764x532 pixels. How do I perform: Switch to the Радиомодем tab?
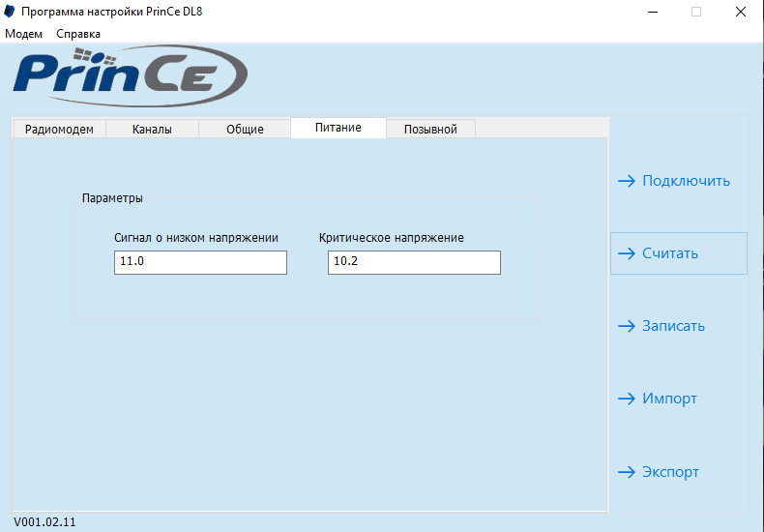[x=59, y=129]
